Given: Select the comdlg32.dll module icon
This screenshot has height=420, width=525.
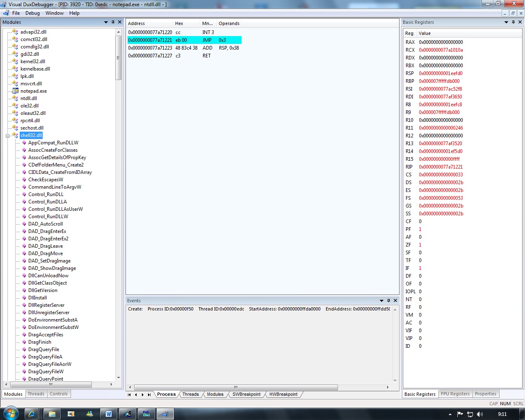Looking at the screenshot, I should [15, 47].
